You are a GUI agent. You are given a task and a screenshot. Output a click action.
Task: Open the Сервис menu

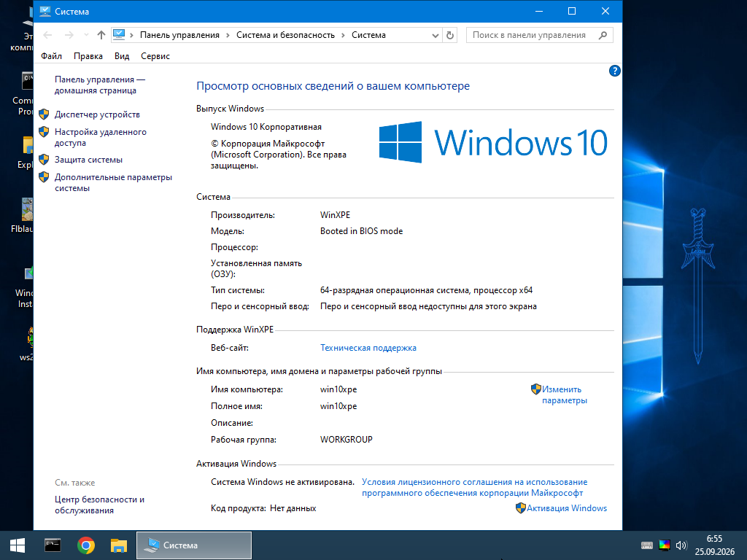click(x=155, y=55)
